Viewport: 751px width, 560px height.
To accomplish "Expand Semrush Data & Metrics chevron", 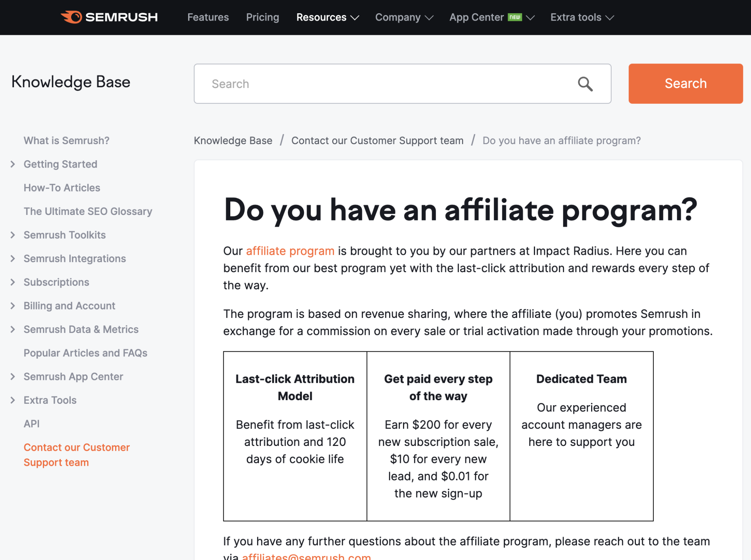I will [x=13, y=329].
